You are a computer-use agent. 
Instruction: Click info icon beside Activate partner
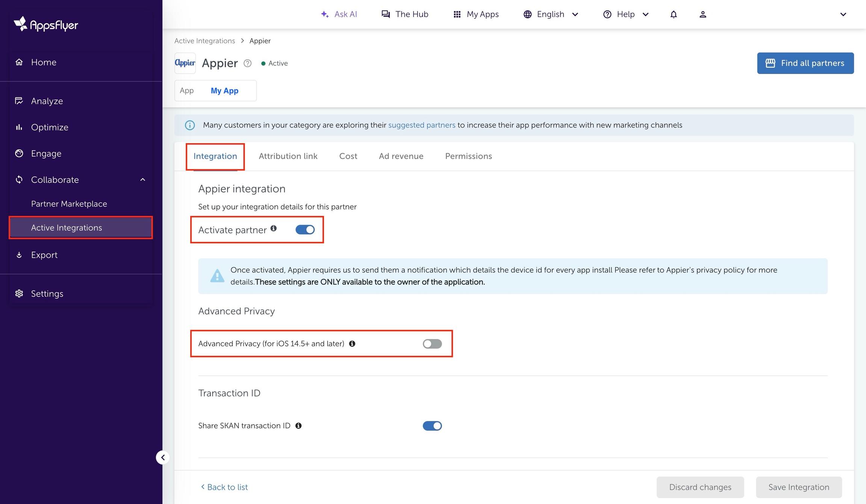[x=274, y=228]
